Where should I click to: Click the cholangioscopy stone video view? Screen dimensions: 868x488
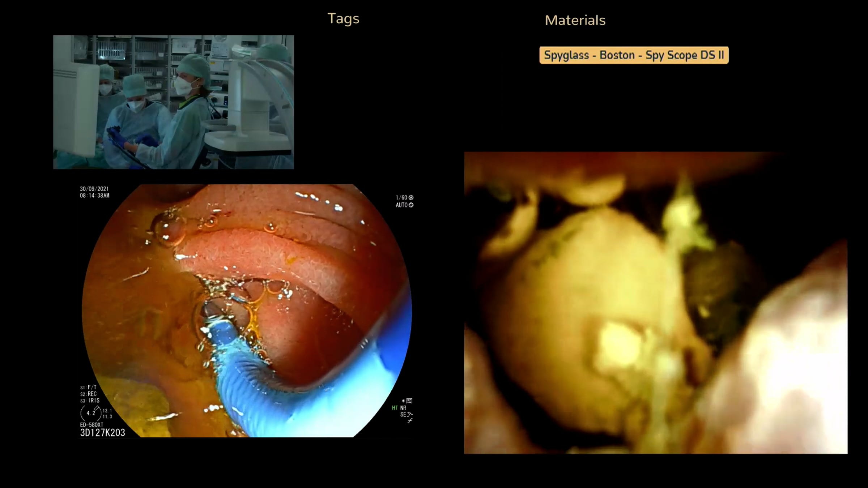(x=655, y=303)
